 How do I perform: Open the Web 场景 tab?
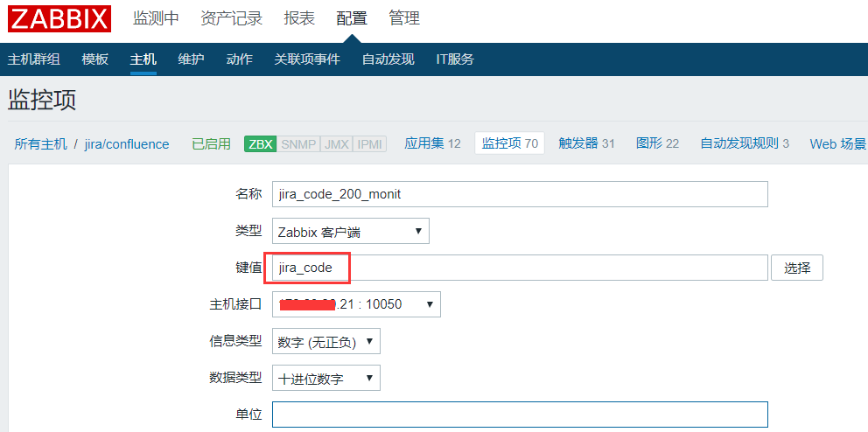(x=838, y=143)
